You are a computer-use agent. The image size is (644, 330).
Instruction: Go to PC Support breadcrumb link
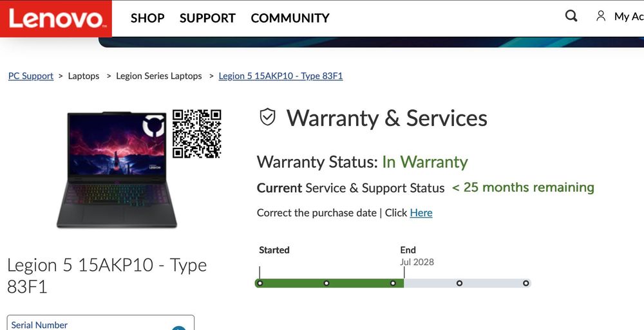coord(31,76)
